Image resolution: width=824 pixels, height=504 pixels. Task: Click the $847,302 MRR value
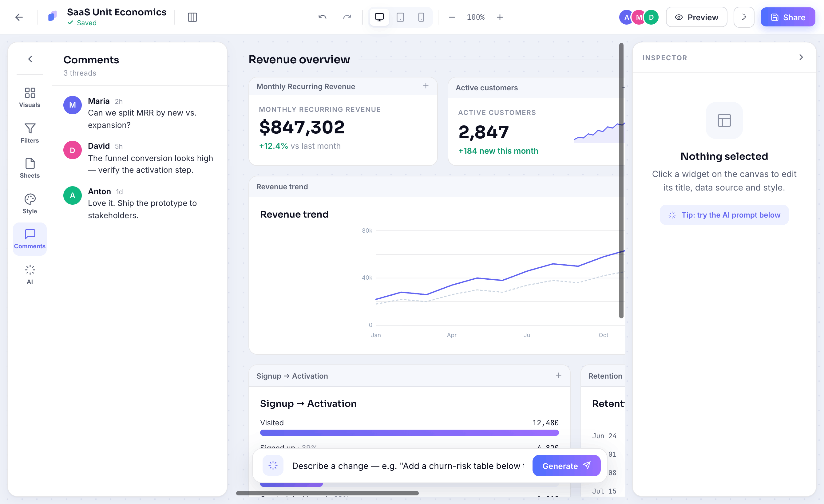pos(302,127)
